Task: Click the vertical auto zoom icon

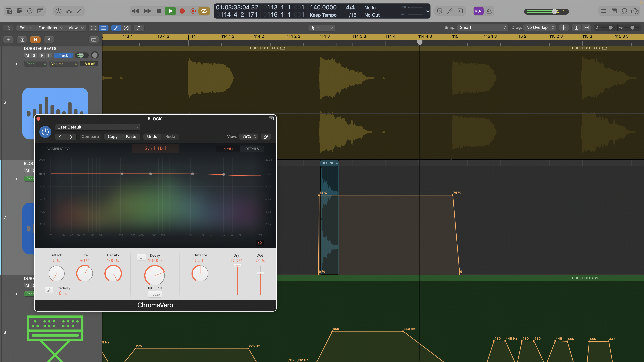Action: coord(576,27)
